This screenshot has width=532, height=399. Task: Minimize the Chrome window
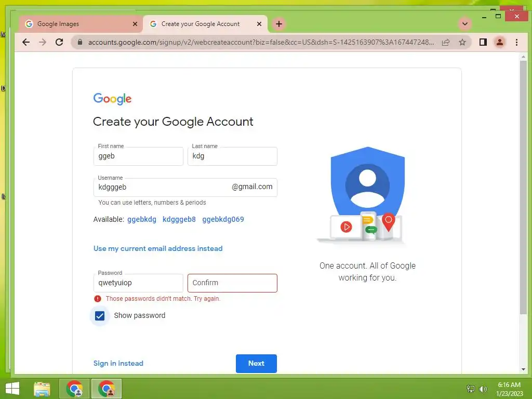[484, 17]
